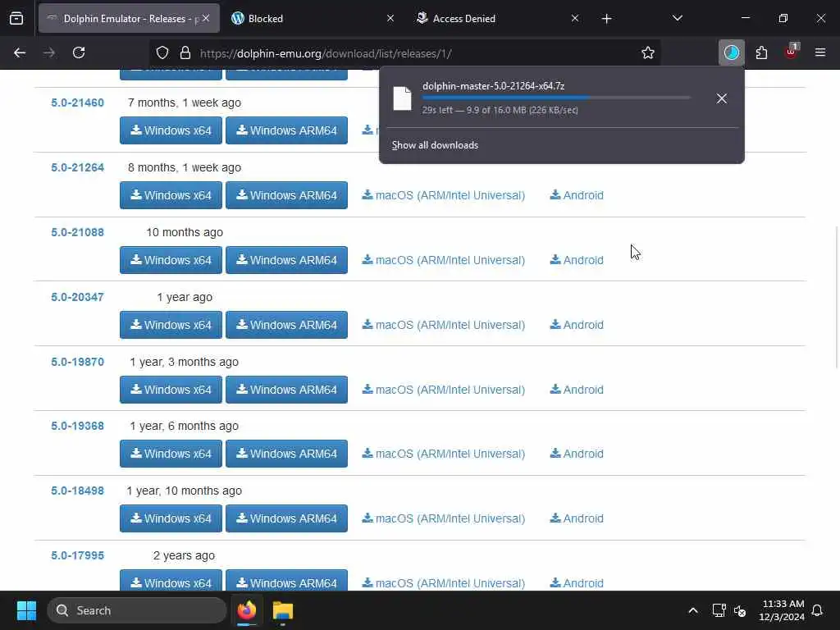Download Android build of 5.0-21264
The height and width of the screenshot is (630, 840).
point(577,195)
